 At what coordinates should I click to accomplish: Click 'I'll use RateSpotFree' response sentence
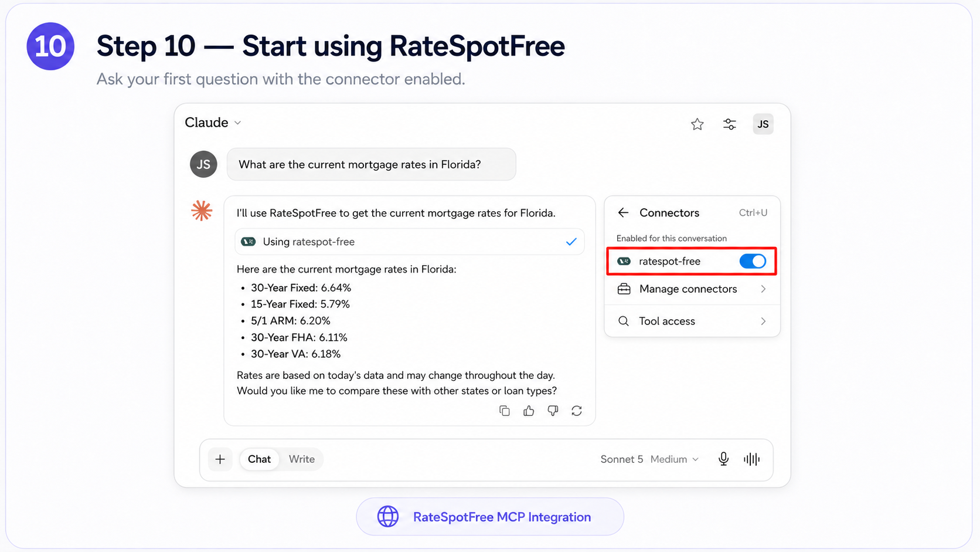(396, 213)
